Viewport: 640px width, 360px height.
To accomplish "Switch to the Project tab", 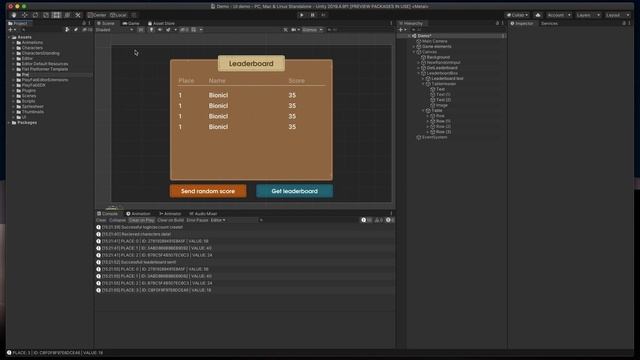I will click(x=18, y=23).
